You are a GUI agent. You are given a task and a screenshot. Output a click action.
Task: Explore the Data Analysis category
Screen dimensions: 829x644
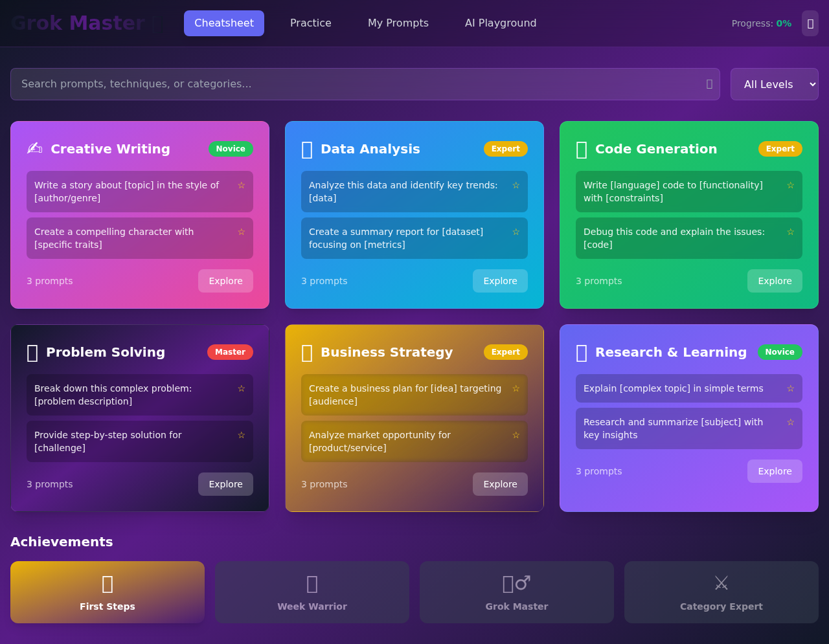click(x=500, y=281)
